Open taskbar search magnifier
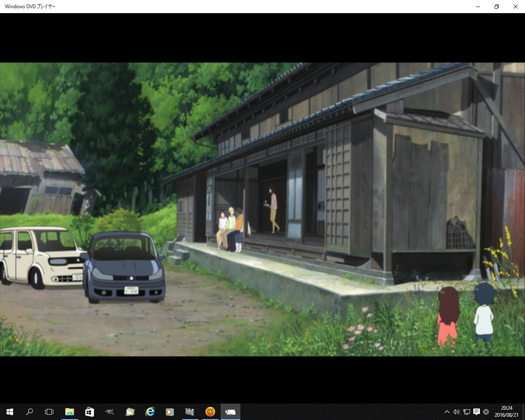Viewport: 525px width, 420px height. point(30,412)
